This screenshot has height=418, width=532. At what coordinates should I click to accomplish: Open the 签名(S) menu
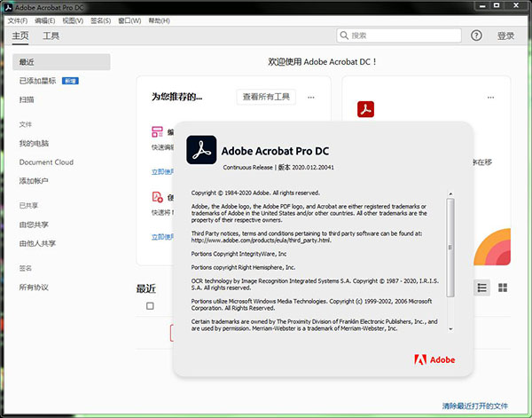pyautogui.click(x=100, y=20)
